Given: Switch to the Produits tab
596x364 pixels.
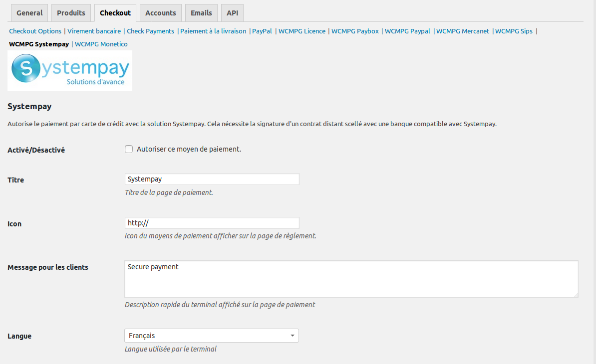Looking at the screenshot, I should pyautogui.click(x=71, y=13).
